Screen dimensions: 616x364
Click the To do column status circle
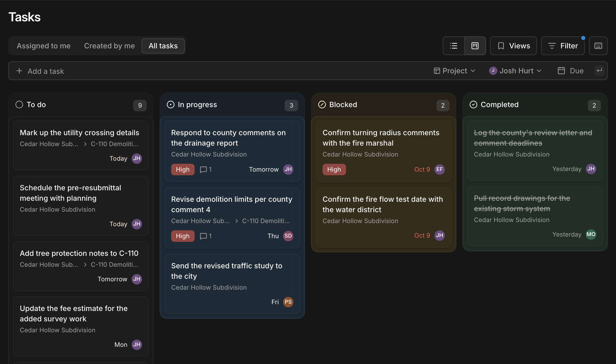pyautogui.click(x=19, y=105)
